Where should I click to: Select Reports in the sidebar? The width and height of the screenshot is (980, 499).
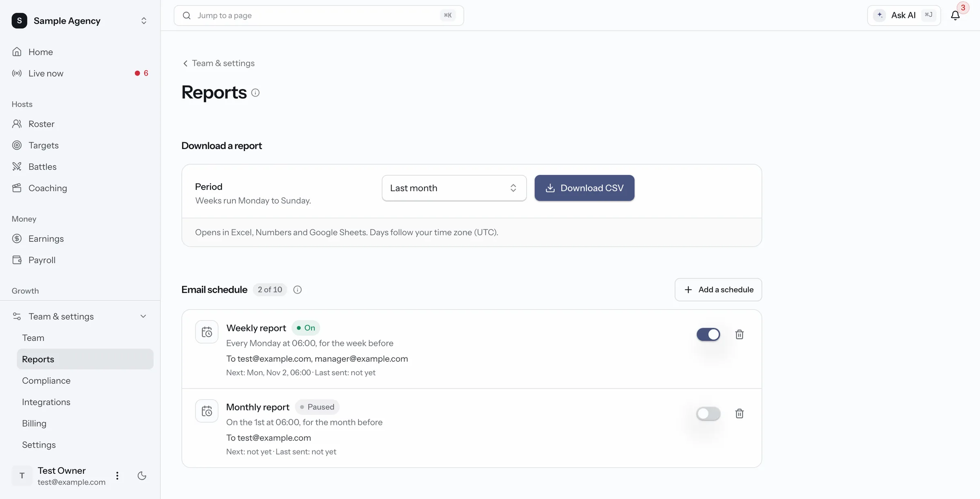click(x=85, y=359)
